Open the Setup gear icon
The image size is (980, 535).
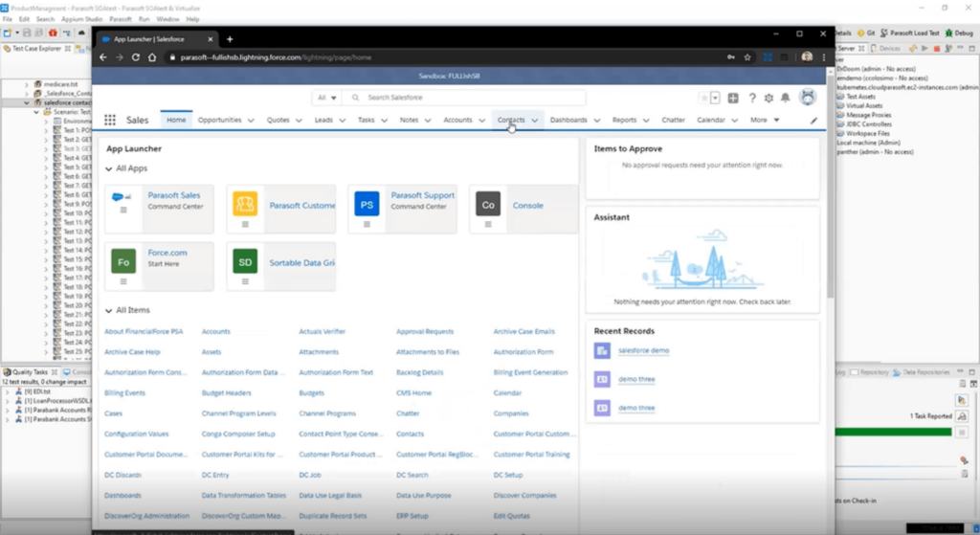click(x=768, y=99)
